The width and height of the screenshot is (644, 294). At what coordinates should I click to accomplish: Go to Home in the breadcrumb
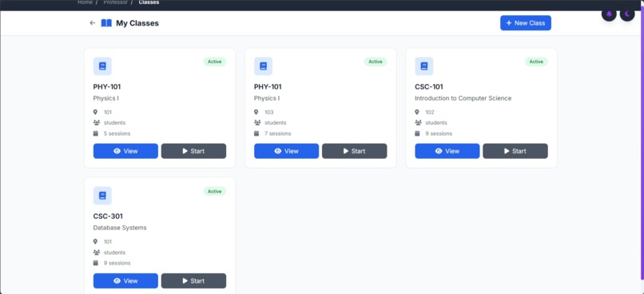[x=85, y=2]
